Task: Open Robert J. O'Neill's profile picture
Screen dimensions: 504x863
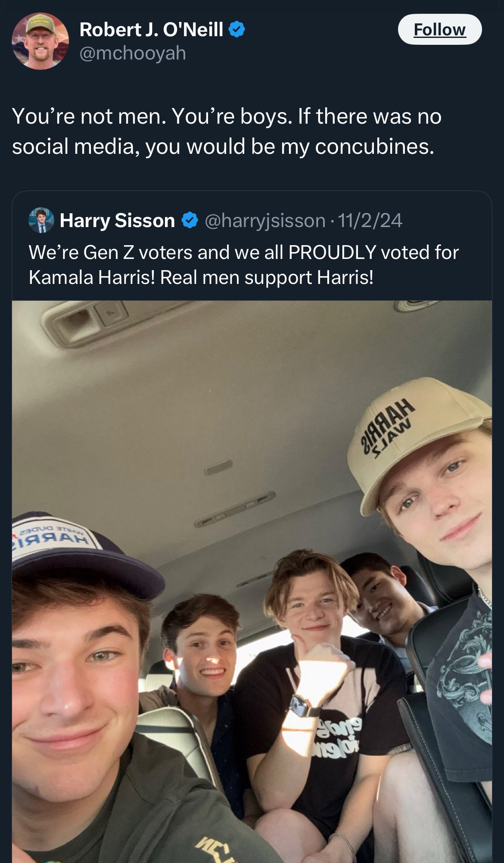Action: (40, 41)
